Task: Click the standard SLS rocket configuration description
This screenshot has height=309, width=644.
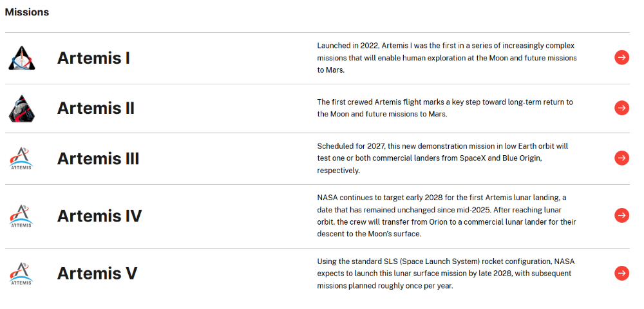Action: click(444, 273)
